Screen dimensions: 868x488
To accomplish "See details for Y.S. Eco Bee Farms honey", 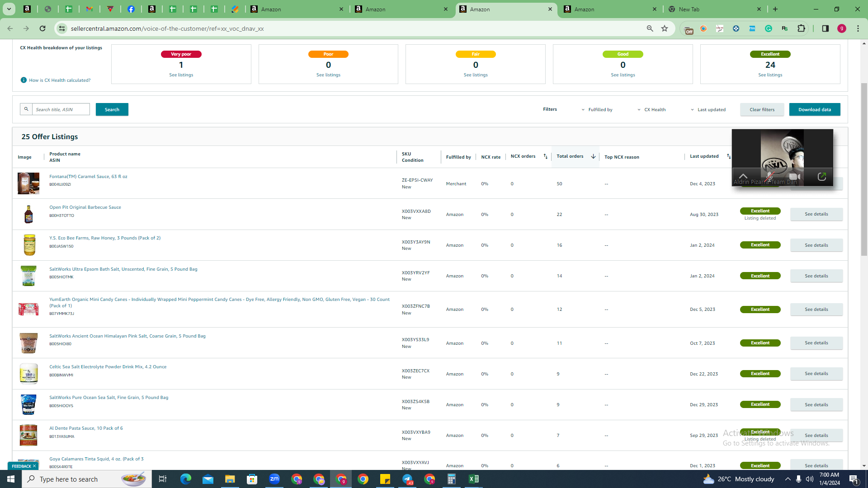I will coord(816,245).
